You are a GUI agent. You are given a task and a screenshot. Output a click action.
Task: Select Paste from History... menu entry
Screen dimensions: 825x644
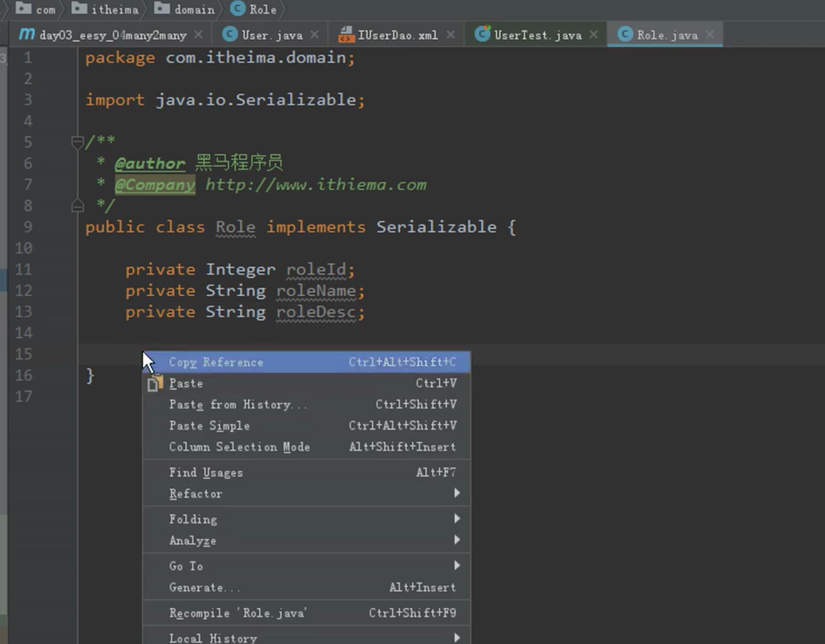[306, 404]
